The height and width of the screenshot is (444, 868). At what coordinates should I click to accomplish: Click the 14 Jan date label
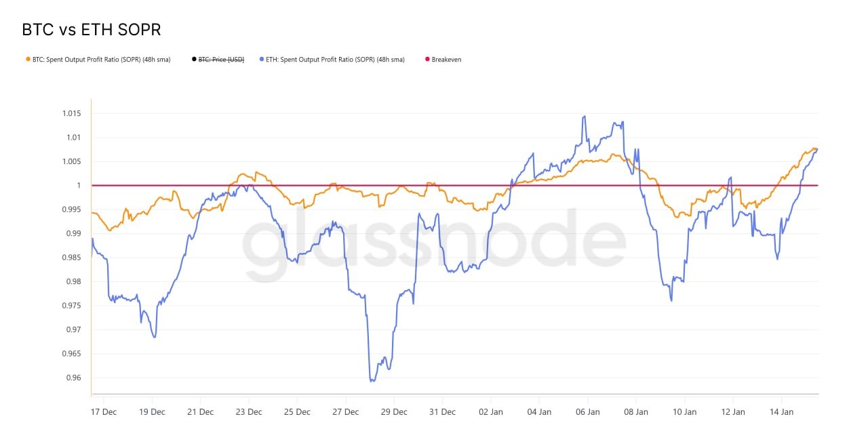pos(782,411)
